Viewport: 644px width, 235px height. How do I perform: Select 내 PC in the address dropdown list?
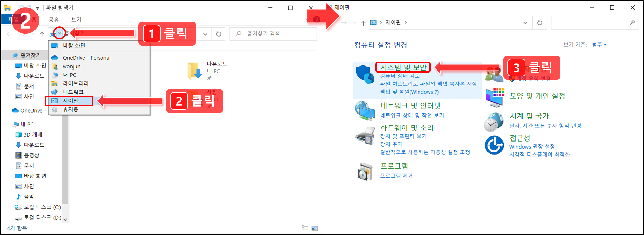coord(99,75)
